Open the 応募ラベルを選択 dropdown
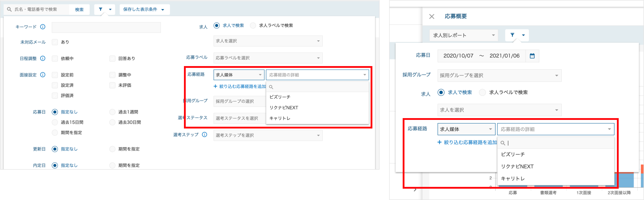Screen dimensions: 644x200 point(268,58)
